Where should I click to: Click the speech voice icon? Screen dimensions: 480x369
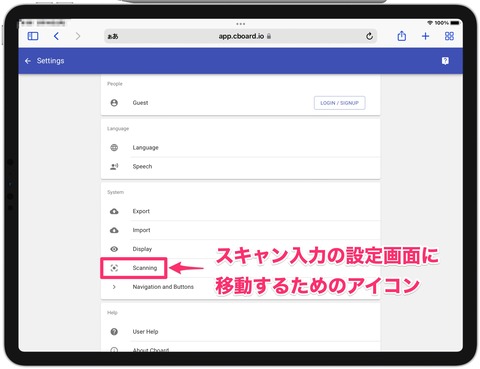tap(114, 166)
